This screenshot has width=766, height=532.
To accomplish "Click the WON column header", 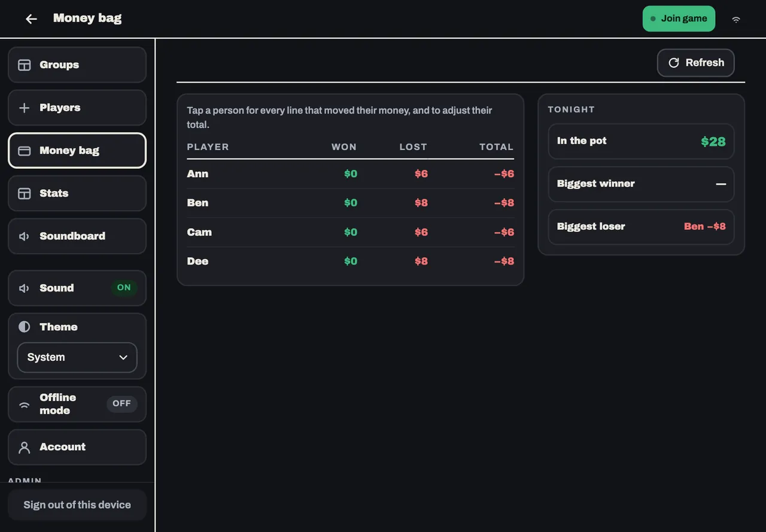I will click(344, 147).
